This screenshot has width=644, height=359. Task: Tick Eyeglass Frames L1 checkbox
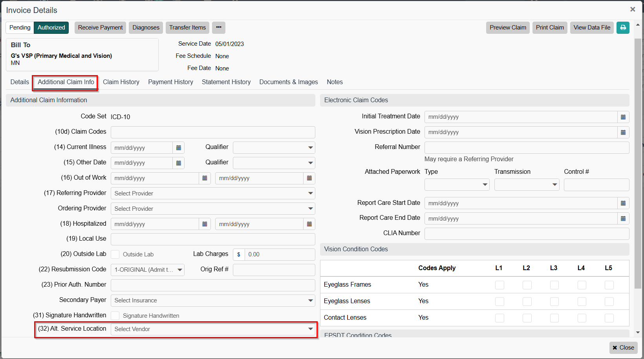tap(499, 285)
